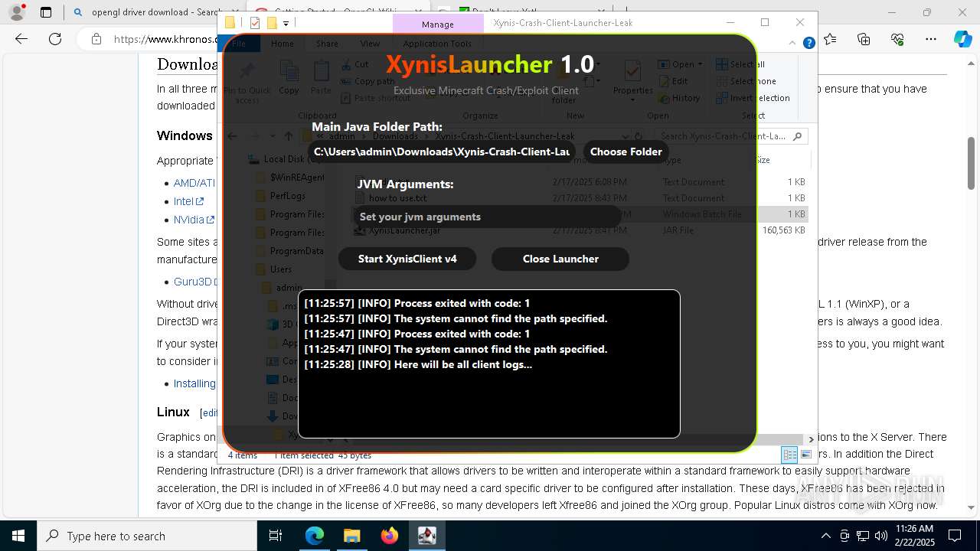Open Microsoft Edge from the taskbar
This screenshot has width=980, height=551.
coord(315,536)
